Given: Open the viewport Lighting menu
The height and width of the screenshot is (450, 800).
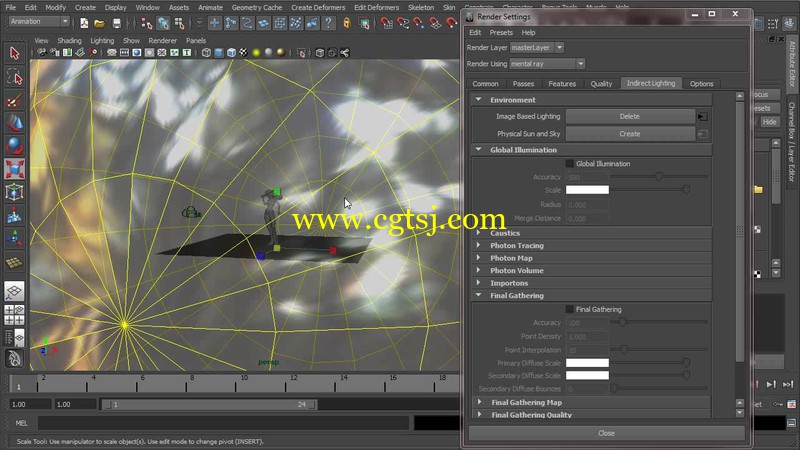Looking at the screenshot, I should point(102,40).
